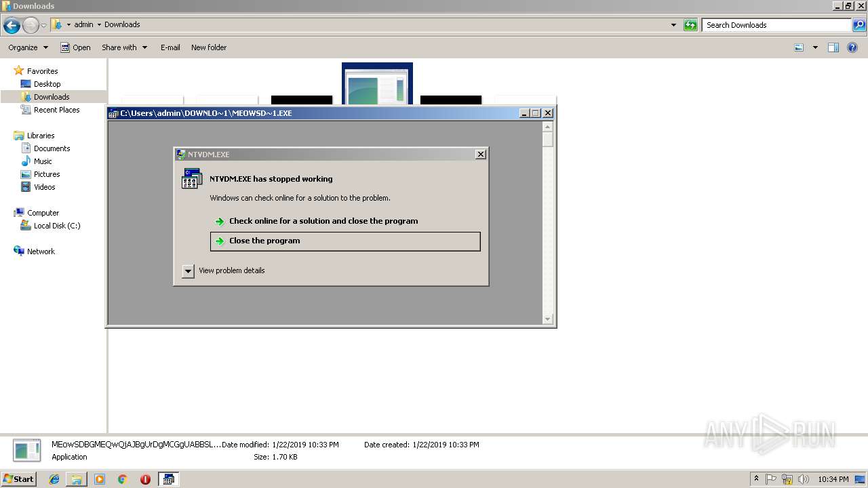Viewport: 868px width, 488px height.
Task: Click the 10:34 PM clock
Action: 833,479
